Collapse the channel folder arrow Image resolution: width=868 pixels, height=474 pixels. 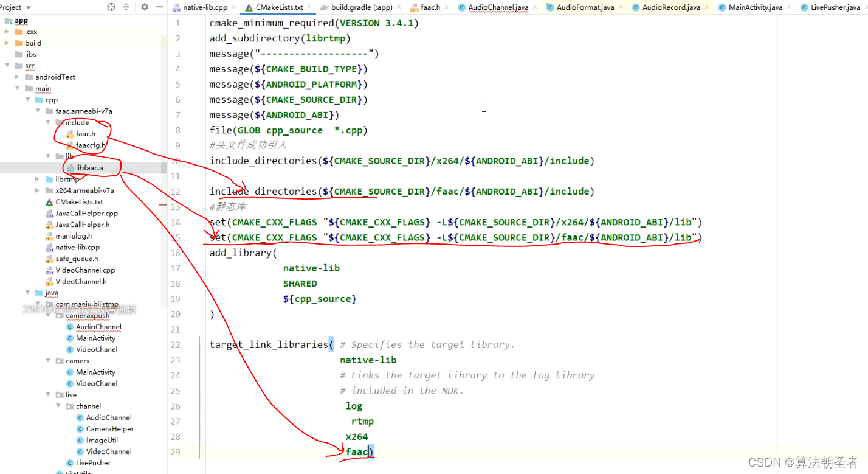[58, 406]
